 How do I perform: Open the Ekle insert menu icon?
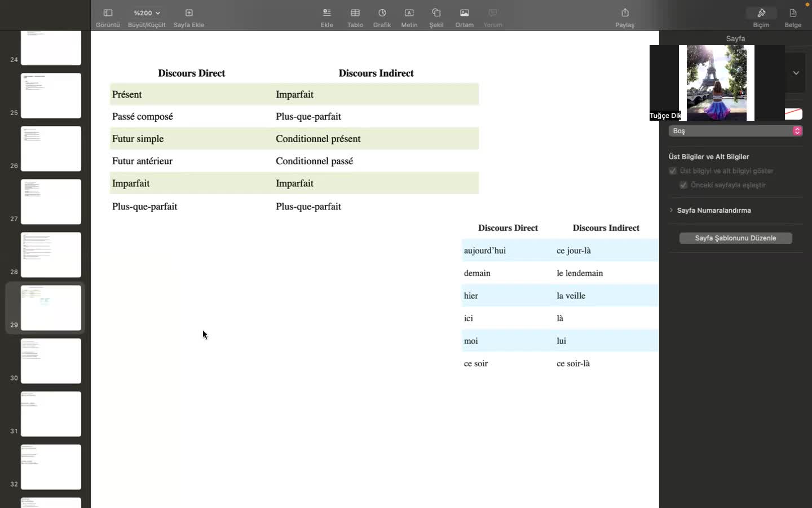[x=327, y=13]
